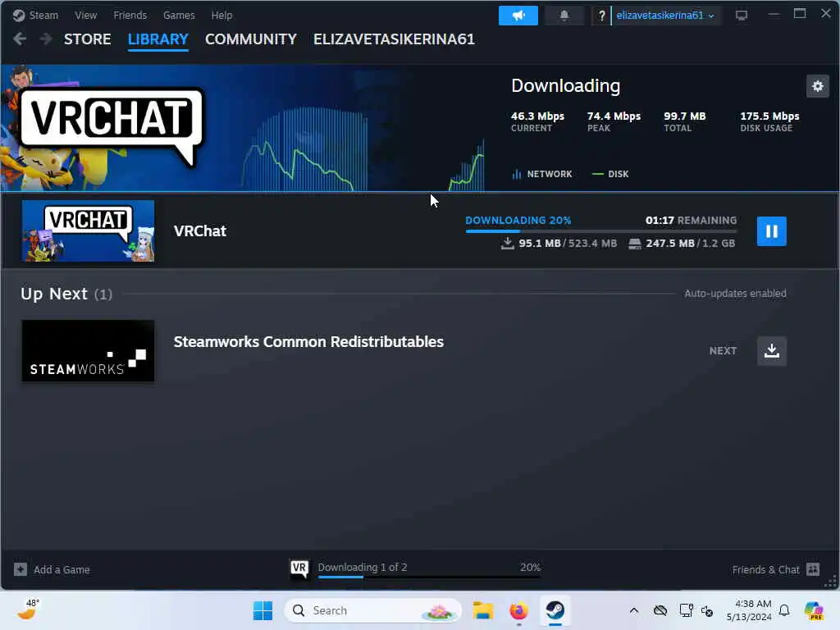
Task: Click the muted volume tray icon
Action: point(707,610)
